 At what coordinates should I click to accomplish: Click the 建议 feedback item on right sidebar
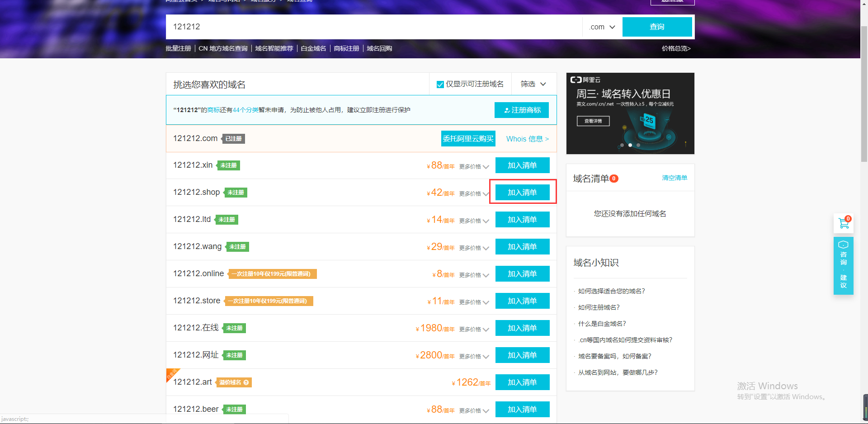tap(843, 281)
